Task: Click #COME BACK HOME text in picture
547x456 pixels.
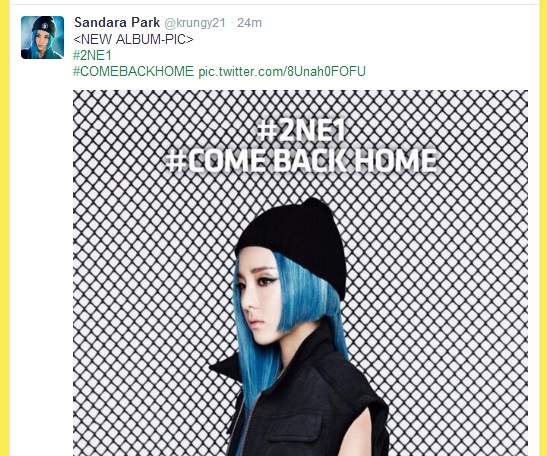Action: [301, 161]
